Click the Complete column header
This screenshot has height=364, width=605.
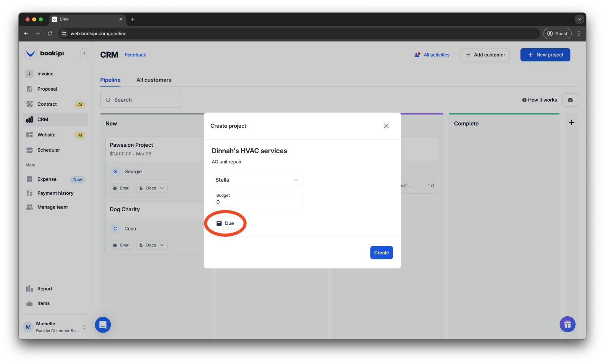(466, 124)
